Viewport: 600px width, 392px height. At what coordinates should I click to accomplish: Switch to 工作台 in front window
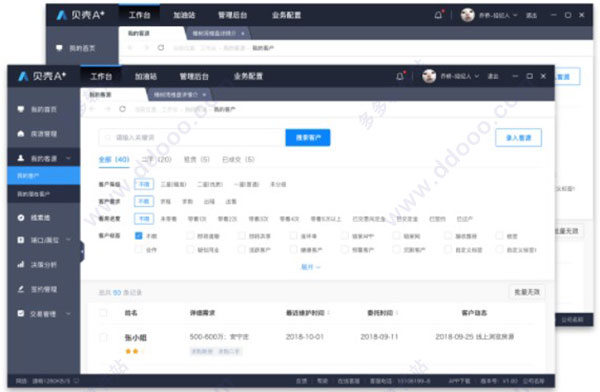click(101, 76)
